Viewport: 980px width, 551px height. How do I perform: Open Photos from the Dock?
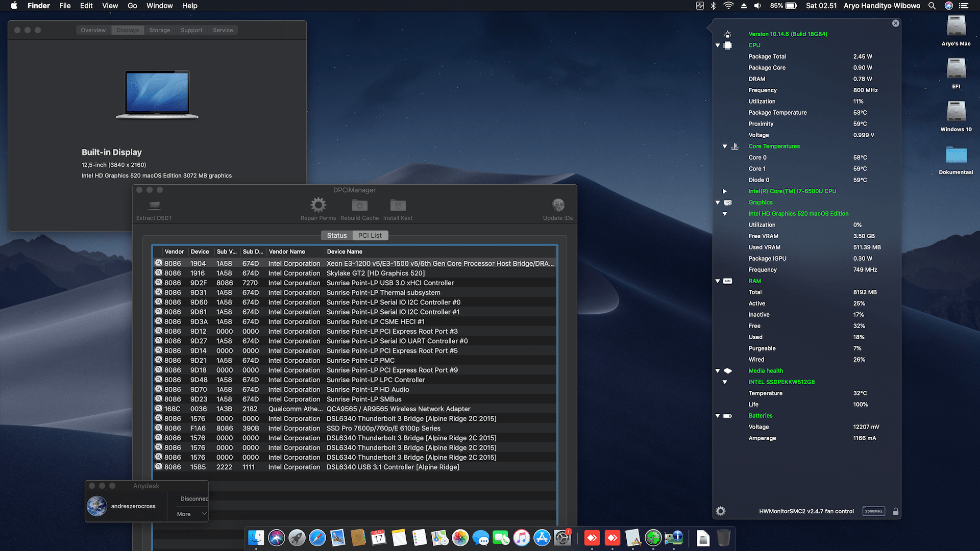460,538
